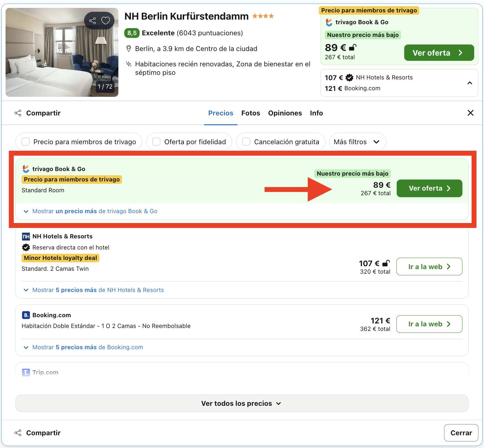Open the Más filtros dropdown
The image size is (484, 448).
coord(357,142)
